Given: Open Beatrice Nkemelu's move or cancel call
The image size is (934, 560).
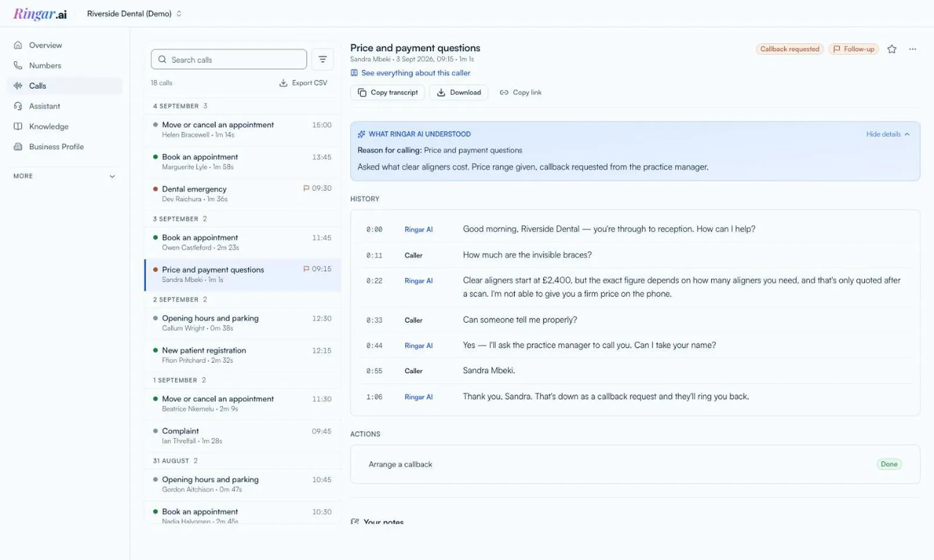Looking at the screenshot, I should tap(243, 403).
